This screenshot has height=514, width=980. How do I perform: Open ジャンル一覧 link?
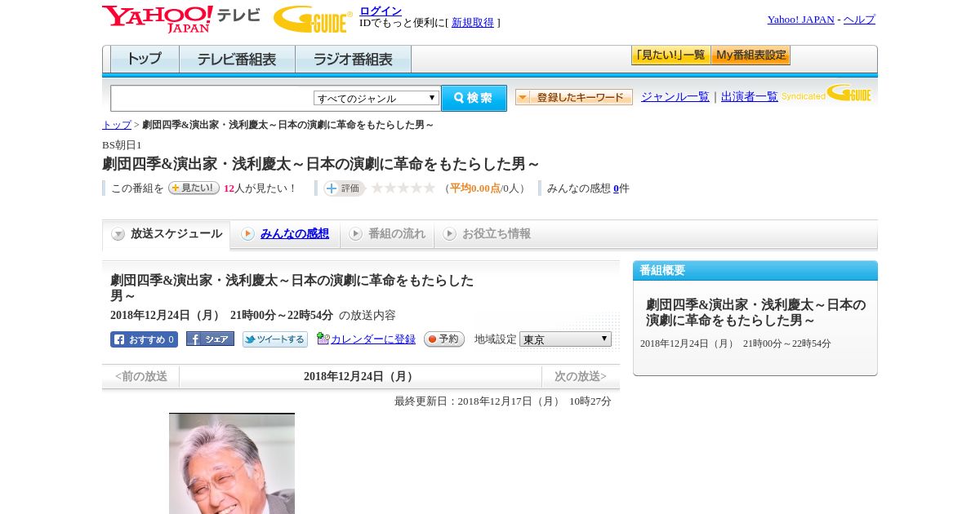pyautogui.click(x=675, y=96)
